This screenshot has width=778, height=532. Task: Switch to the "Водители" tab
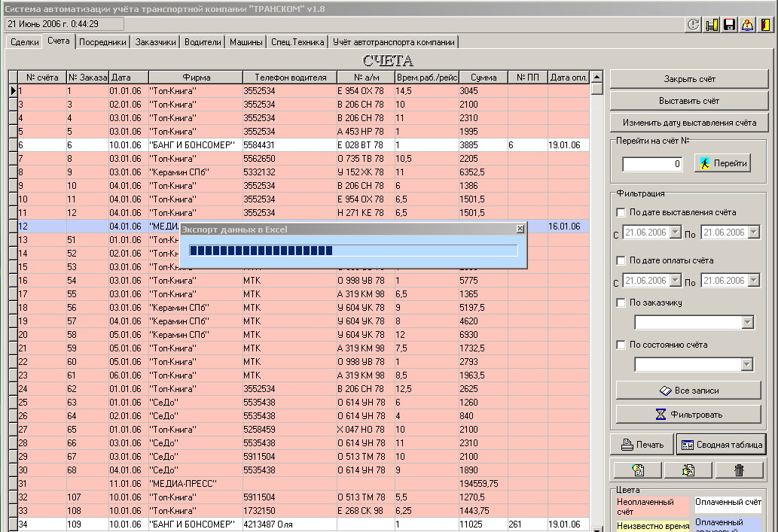[x=203, y=43]
